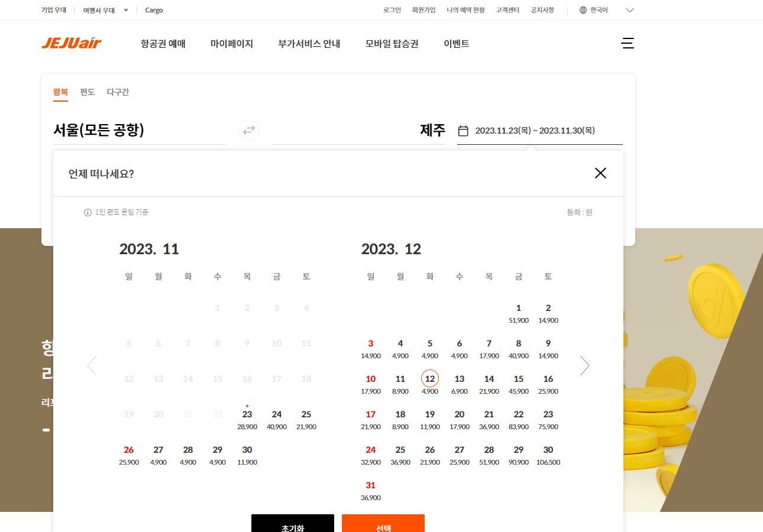Click arrival field 제주

pos(358,130)
